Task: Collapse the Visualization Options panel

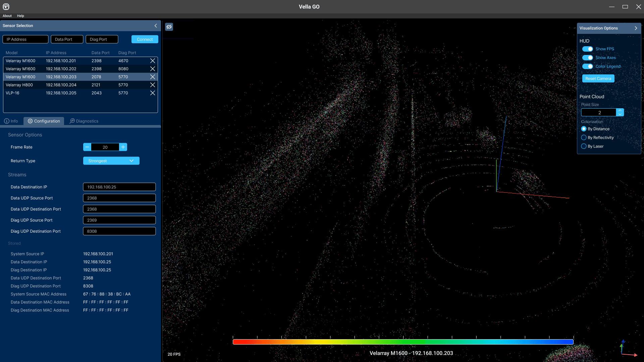Action: pos(636,28)
